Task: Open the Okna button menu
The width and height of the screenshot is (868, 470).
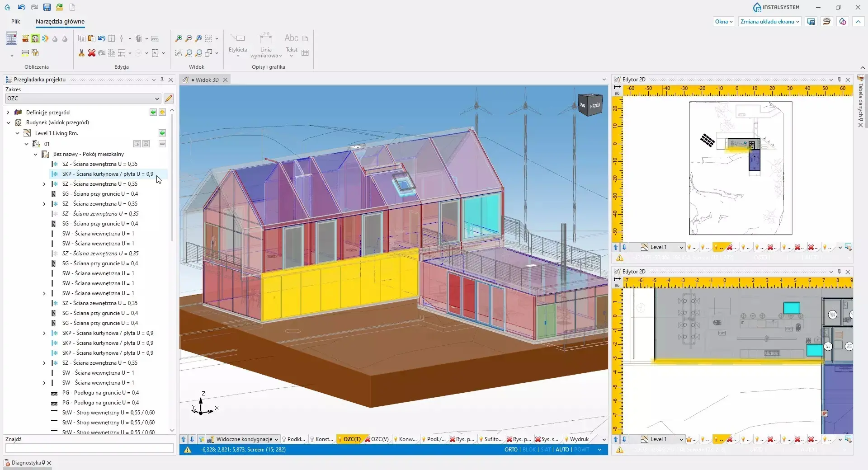Action: tap(723, 22)
